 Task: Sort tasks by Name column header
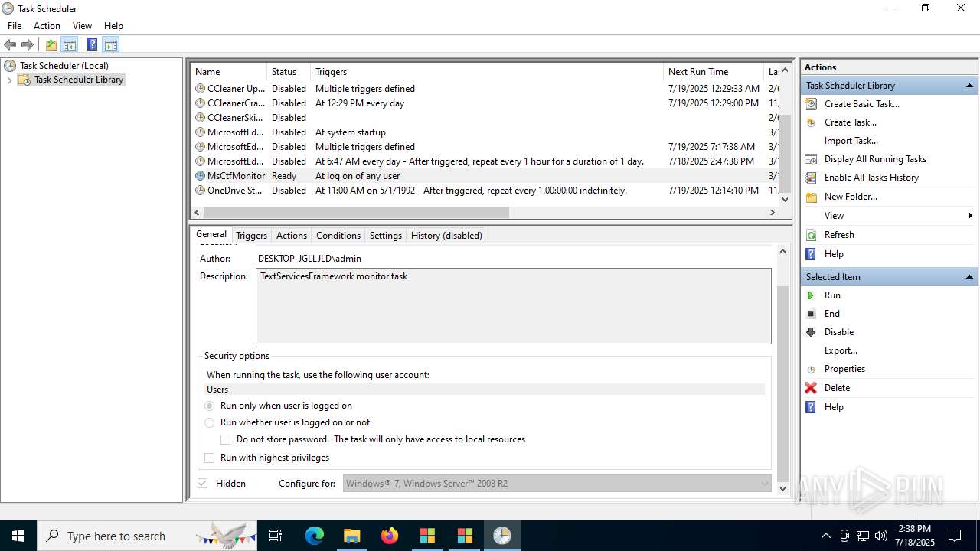(228, 72)
